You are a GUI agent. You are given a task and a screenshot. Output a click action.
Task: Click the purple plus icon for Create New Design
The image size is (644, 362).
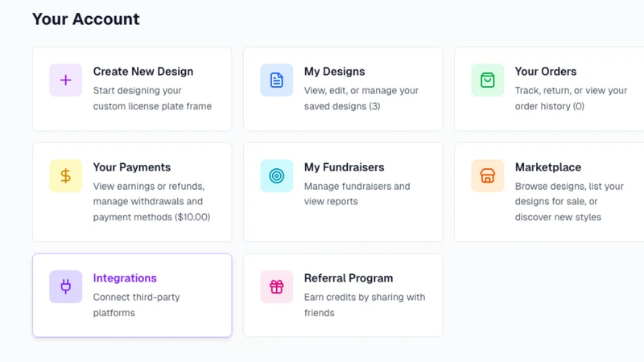point(66,80)
